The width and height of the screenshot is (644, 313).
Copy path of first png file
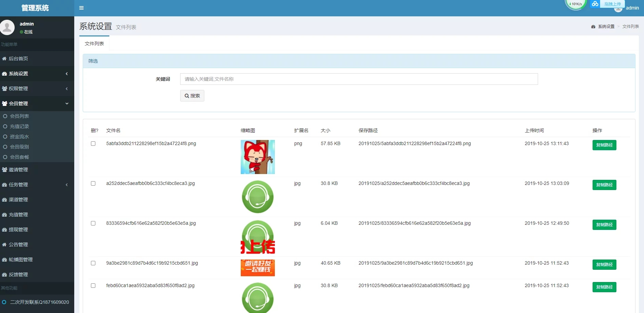click(604, 145)
